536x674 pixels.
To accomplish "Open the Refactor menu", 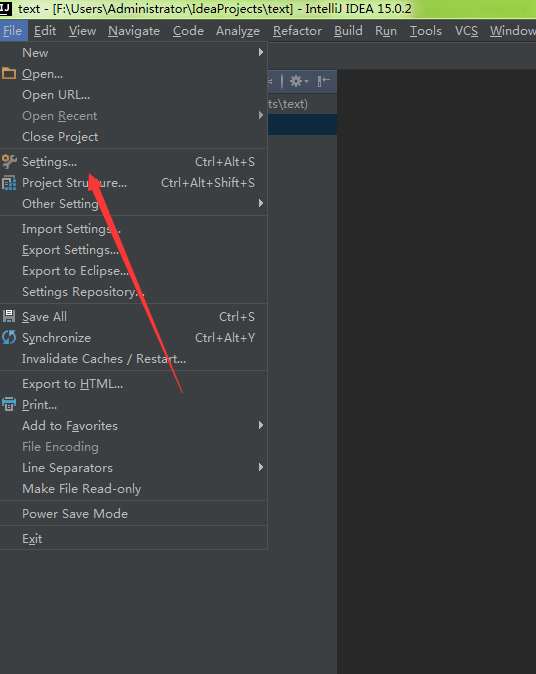I will click(297, 31).
